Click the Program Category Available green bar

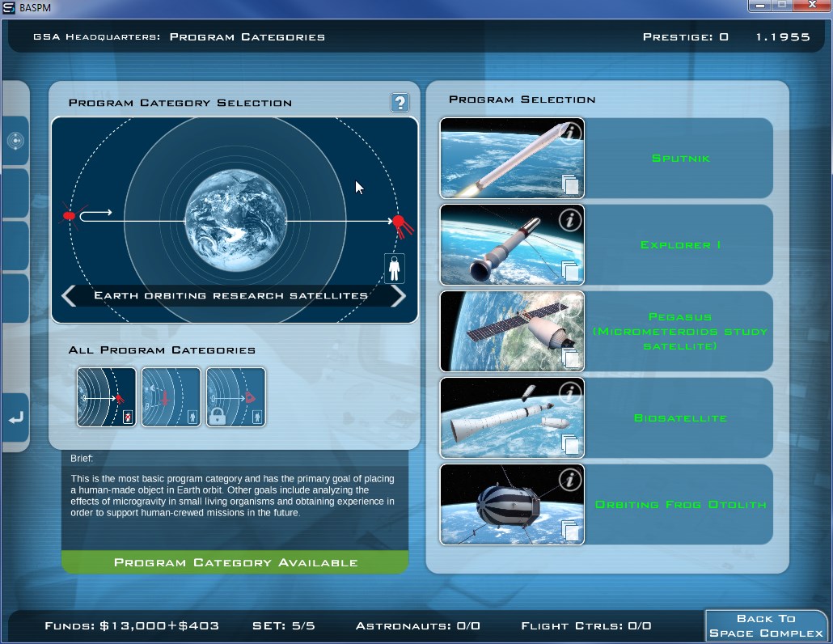click(235, 562)
